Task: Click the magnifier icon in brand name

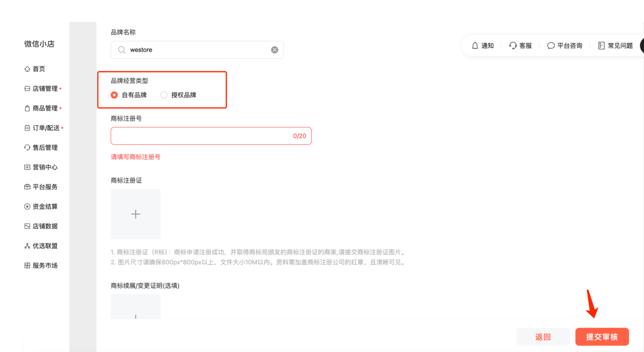Action: click(x=122, y=50)
